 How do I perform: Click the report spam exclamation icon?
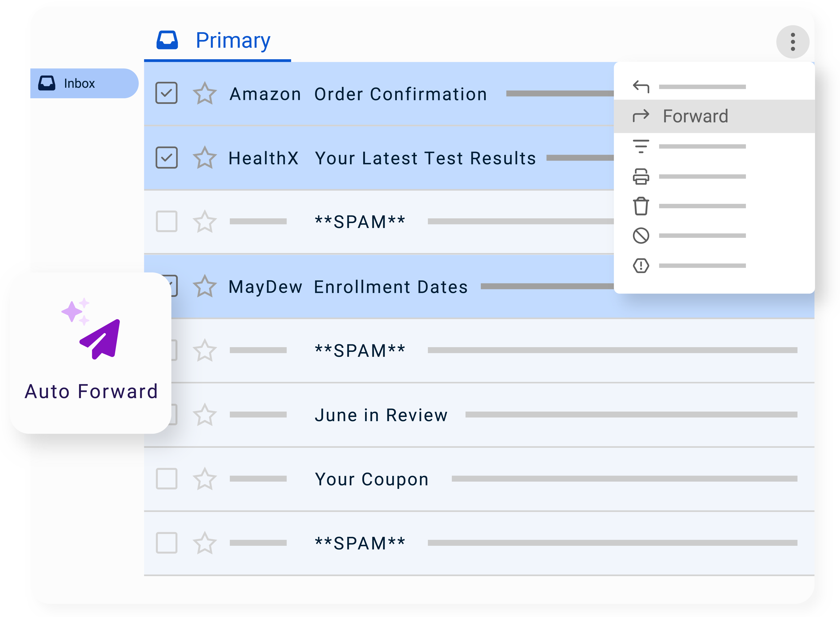point(641,266)
